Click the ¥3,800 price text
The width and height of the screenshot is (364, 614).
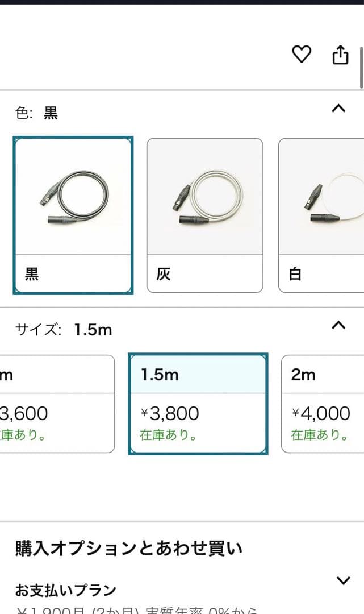[170, 413]
